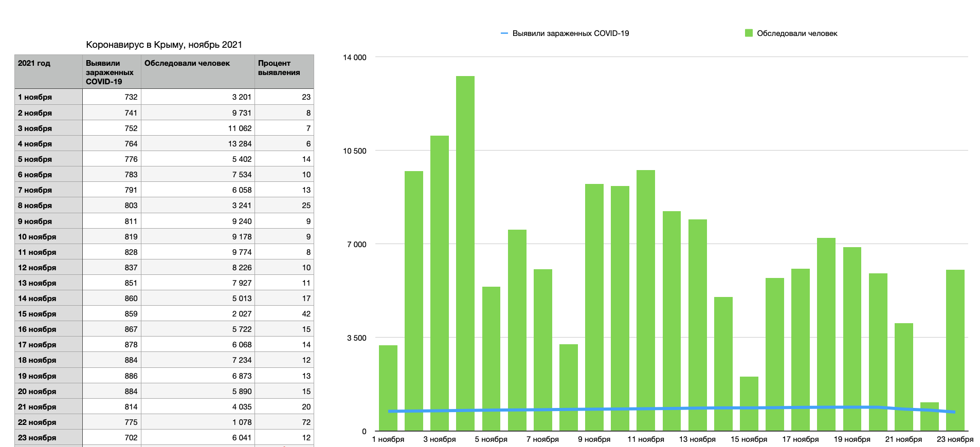Click the green bar above the 23 ноября axis label

tap(955, 350)
